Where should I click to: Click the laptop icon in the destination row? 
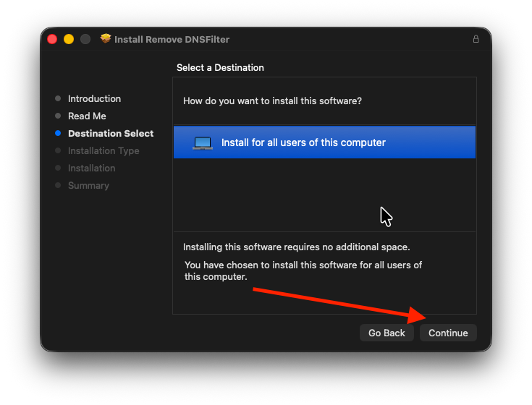[x=203, y=143]
